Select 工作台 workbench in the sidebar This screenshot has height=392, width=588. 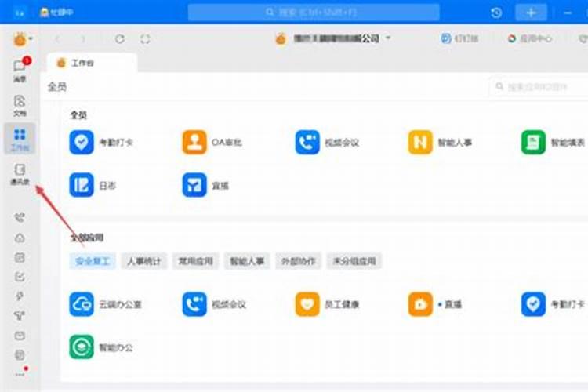pyautogui.click(x=20, y=139)
